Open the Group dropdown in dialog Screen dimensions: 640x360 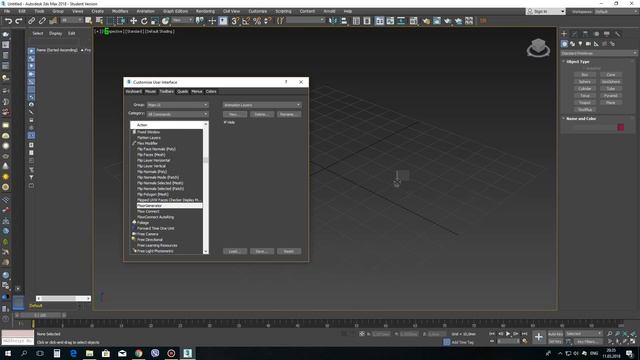(178, 105)
